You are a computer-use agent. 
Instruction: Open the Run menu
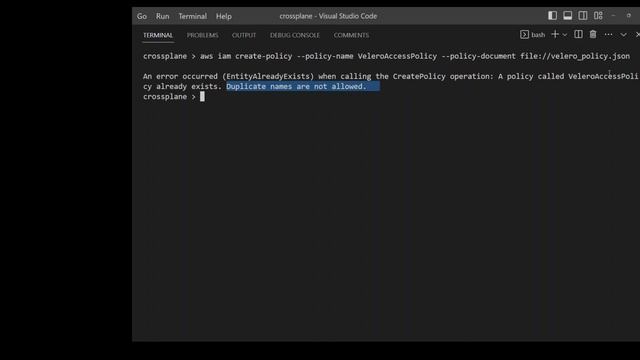coord(162,16)
